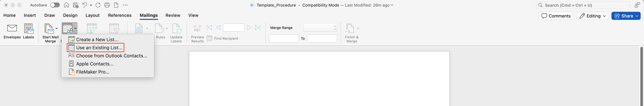Expand the Share button arrow
This screenshot has width=644, height=106.
coord(637,16)
